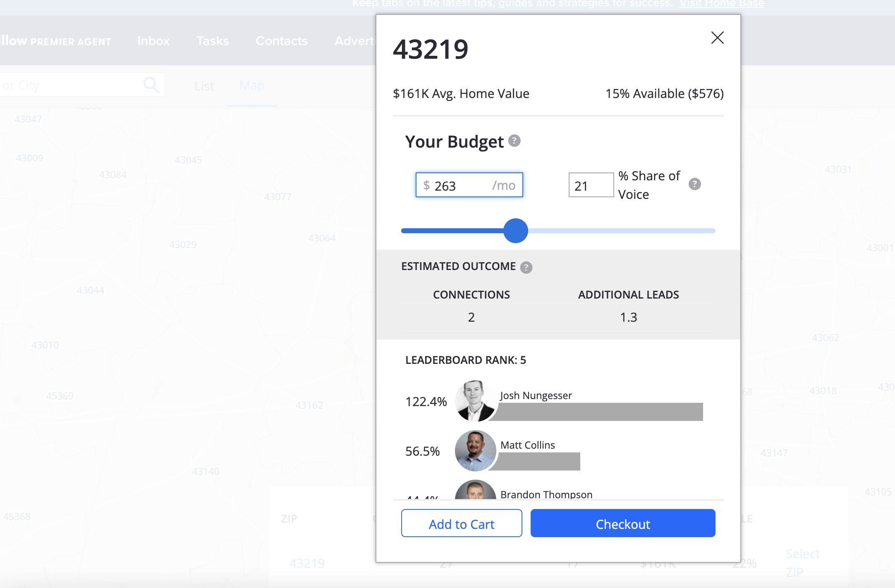Click the 43219 ZIP link in table
The image size is (895, 588).
click(307, 563)
